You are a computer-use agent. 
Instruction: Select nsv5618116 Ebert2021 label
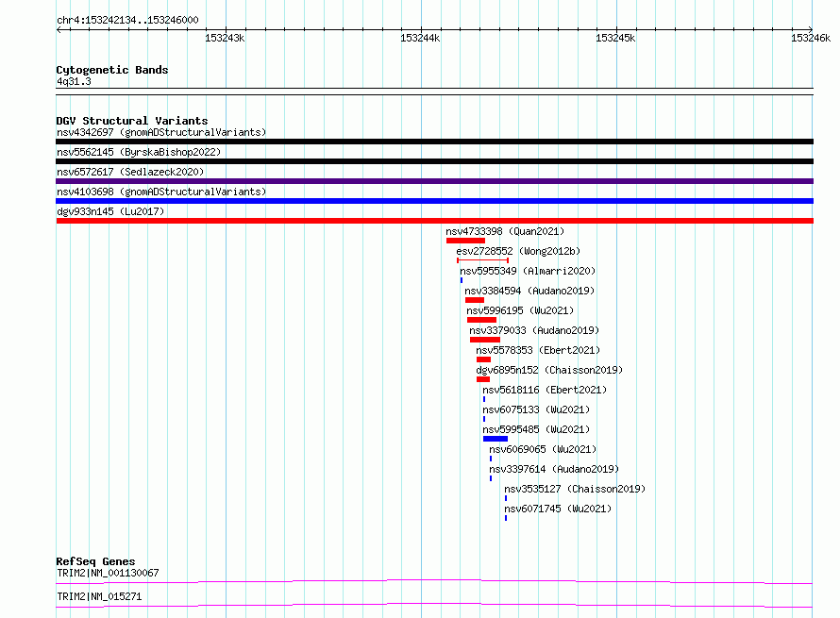[x=545, y=390]
